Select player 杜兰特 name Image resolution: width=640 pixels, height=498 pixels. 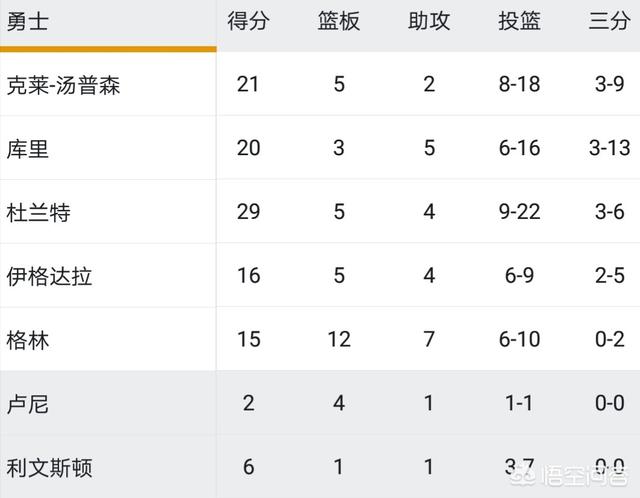[x=38, y=213]
